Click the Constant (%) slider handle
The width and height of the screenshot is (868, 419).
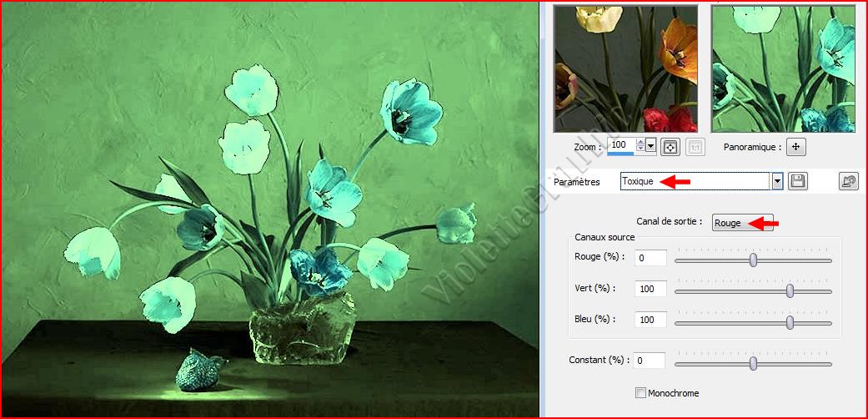[x=753, y=363]
